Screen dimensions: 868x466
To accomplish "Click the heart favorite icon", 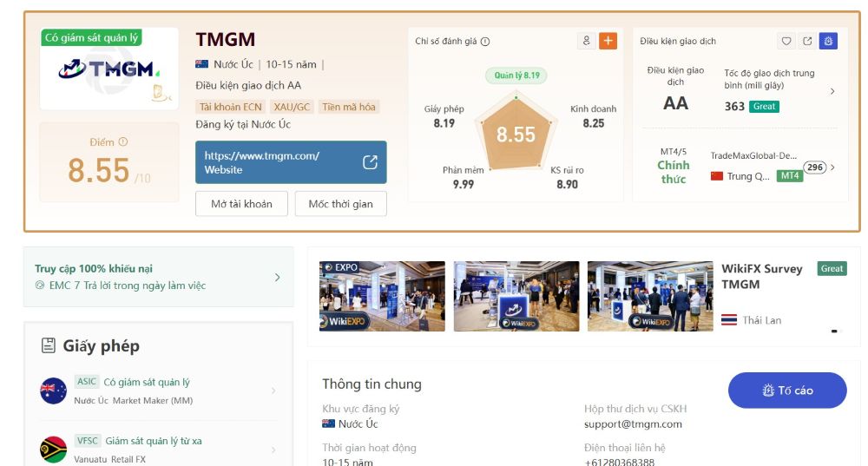I will [x=786, y=41].
